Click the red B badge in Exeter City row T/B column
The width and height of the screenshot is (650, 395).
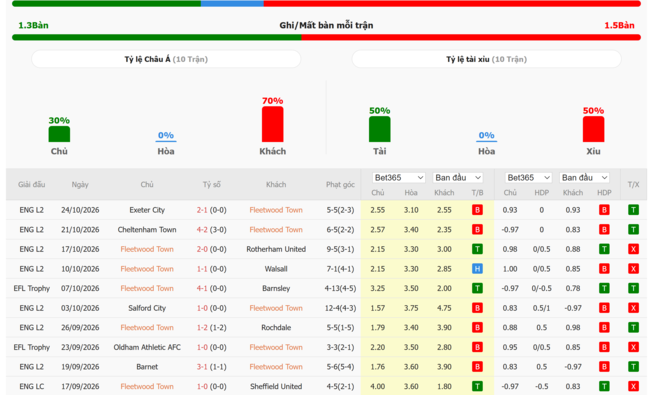[477, 210]
